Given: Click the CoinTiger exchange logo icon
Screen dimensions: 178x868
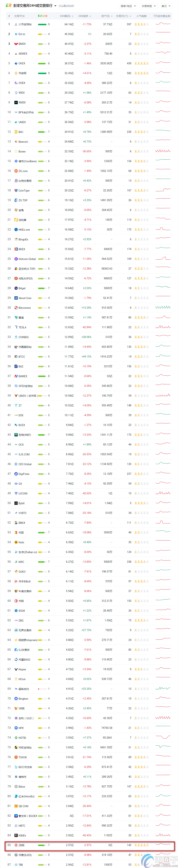Looking at the screenshot, I should [16, 190].
